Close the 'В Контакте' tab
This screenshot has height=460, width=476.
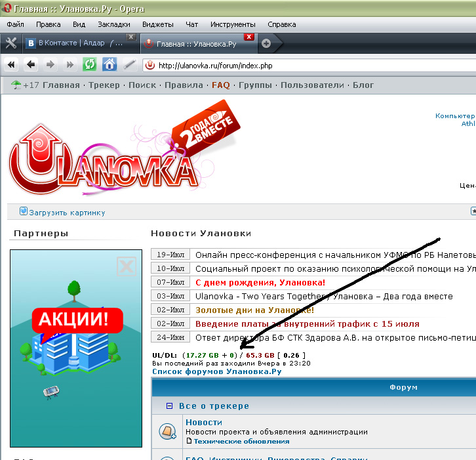click(131, 37)
